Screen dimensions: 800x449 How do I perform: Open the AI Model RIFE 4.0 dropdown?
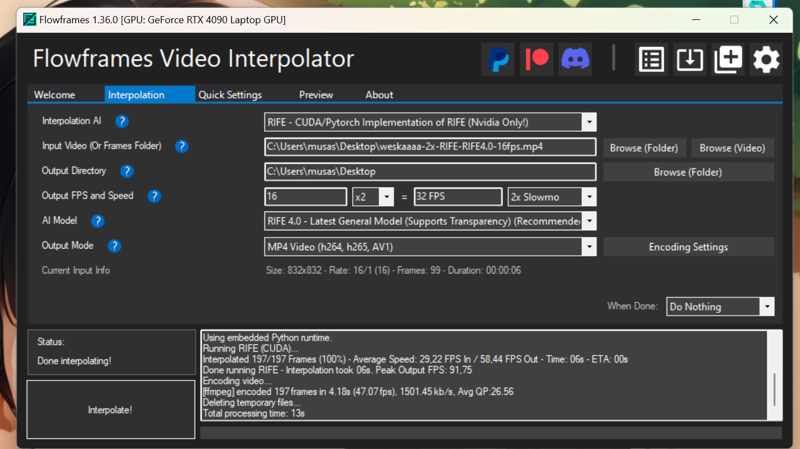click(589, 221)
